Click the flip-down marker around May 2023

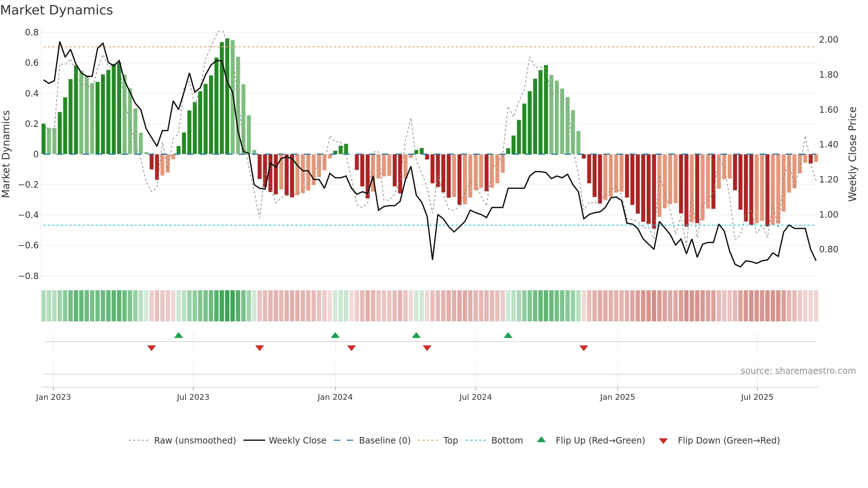(x=152, y=348)
